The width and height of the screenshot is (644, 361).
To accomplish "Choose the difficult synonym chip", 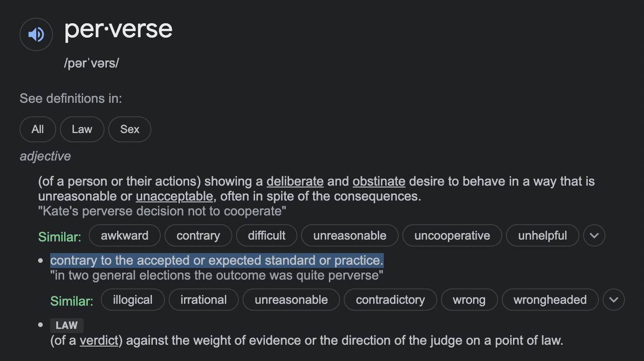I will [x=267, y=235].
